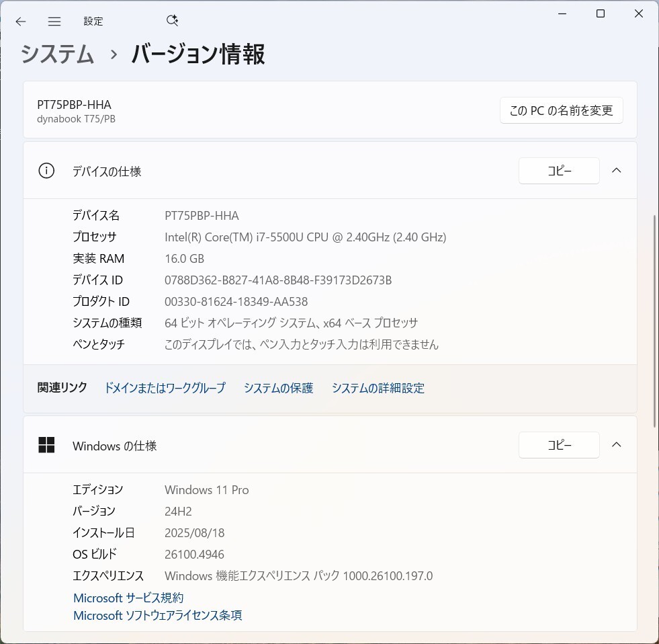The height and width of the screenshot is (644, 659).
Task: Collapse the Windows の仕様 section
Action: [x=617, y=445]
